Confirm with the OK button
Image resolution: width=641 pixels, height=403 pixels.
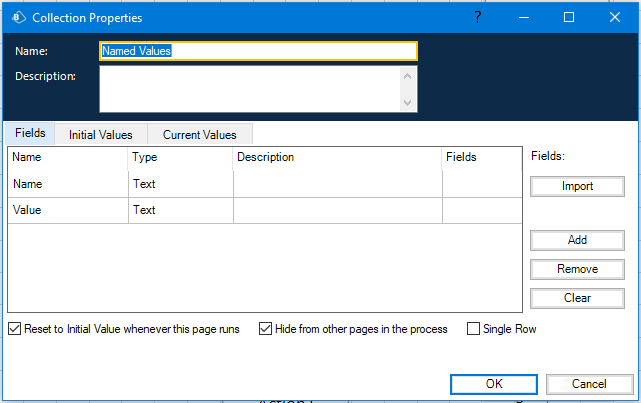(494, 384)
